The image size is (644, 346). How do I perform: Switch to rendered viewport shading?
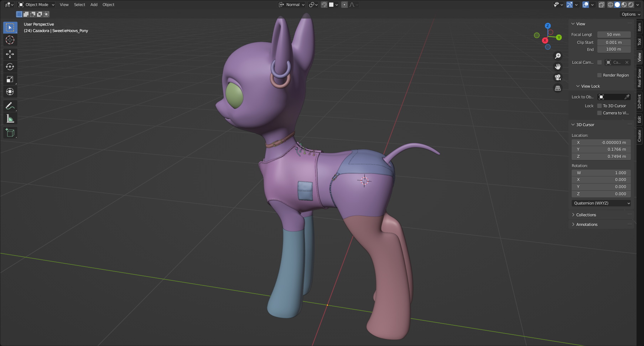(x=631, y=5)
